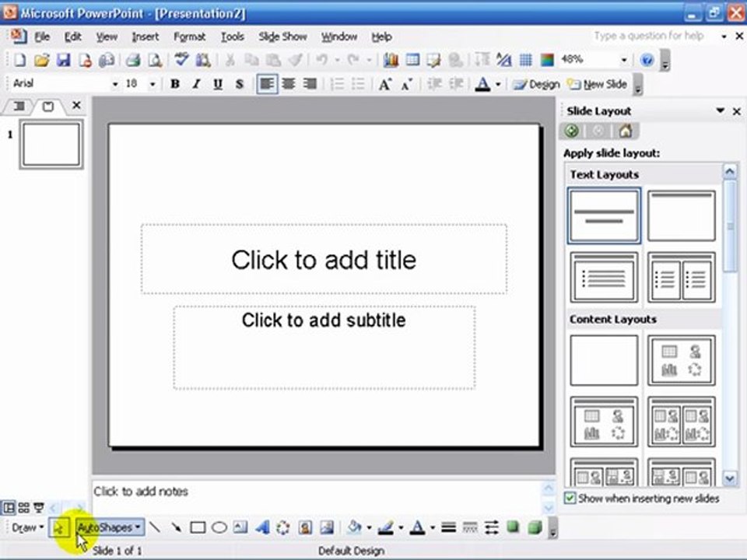Open the Slide Layout task pane menu
747x560 pixels.
pos(720,111)
